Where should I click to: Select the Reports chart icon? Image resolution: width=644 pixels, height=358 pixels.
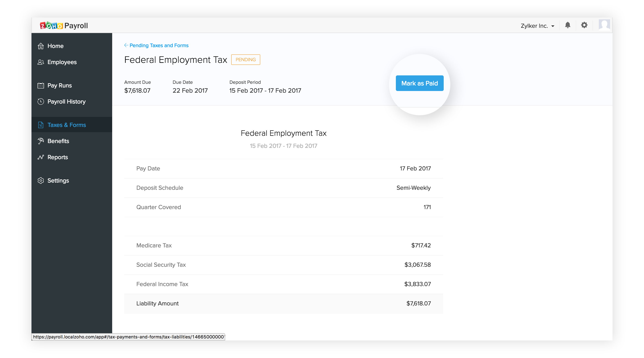[x=41, y=157]
